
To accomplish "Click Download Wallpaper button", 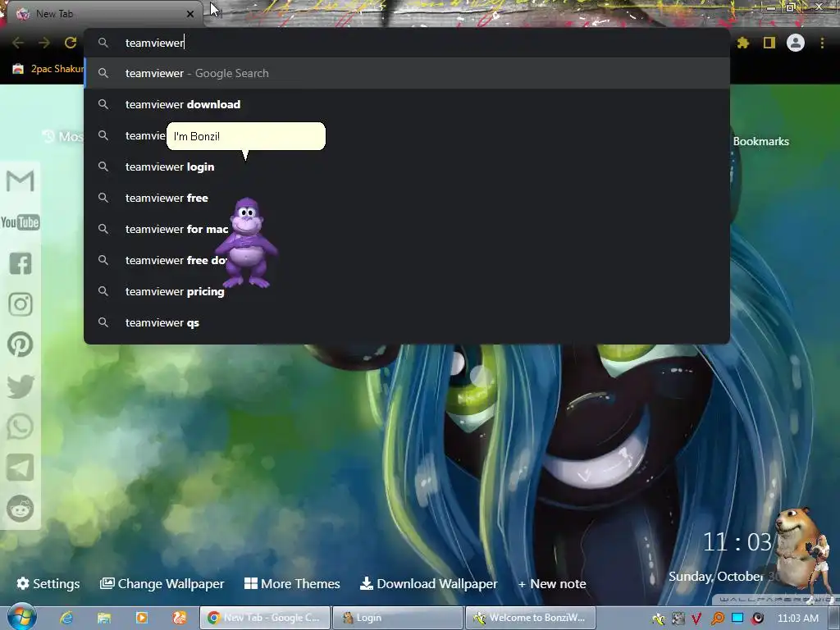I will pos(428,583).
